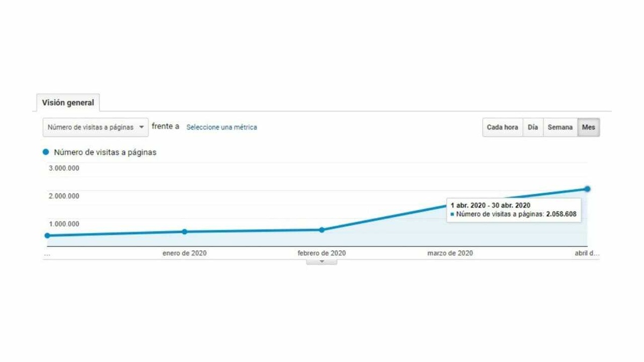The height and width of the screenshot is (362, 644).
Task: Click the enero de 2020 data point
Action: click(185, 231)
